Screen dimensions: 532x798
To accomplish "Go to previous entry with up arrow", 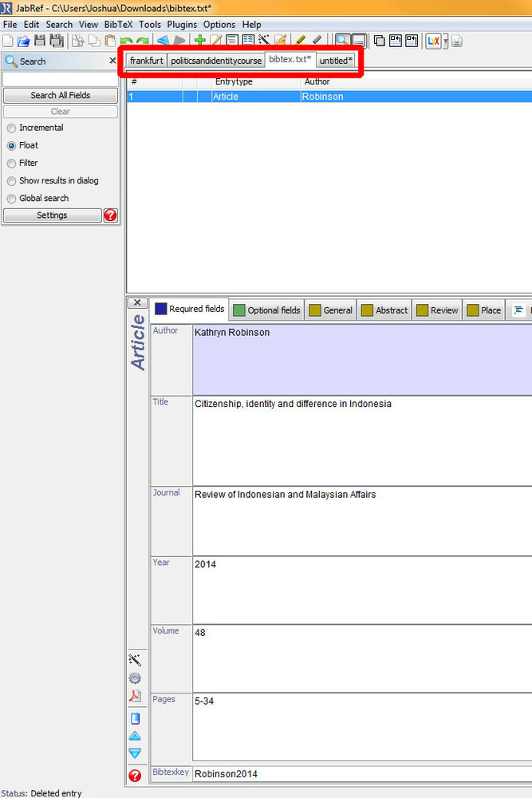I will [x=135, y=735].
